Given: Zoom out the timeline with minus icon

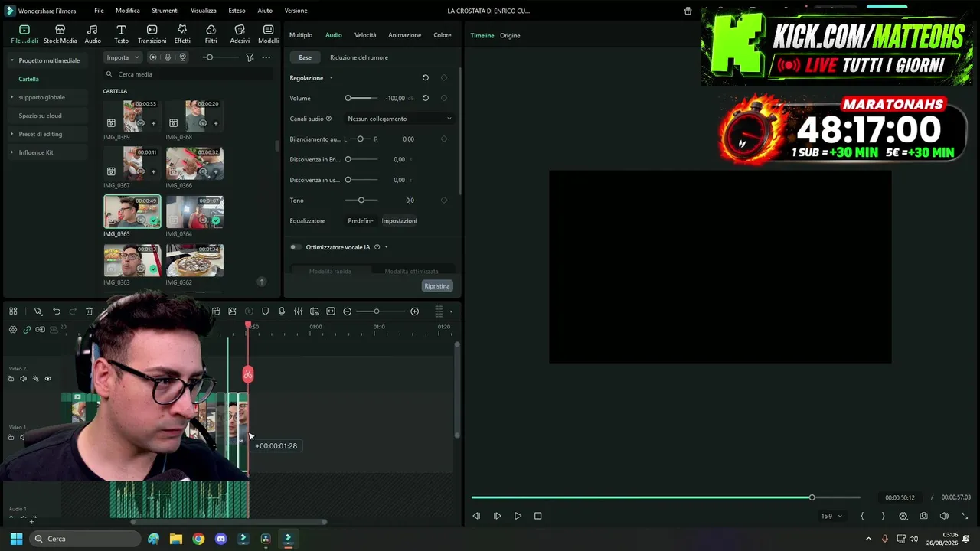Looking at the screenshot, I should [x=347, y=311].
